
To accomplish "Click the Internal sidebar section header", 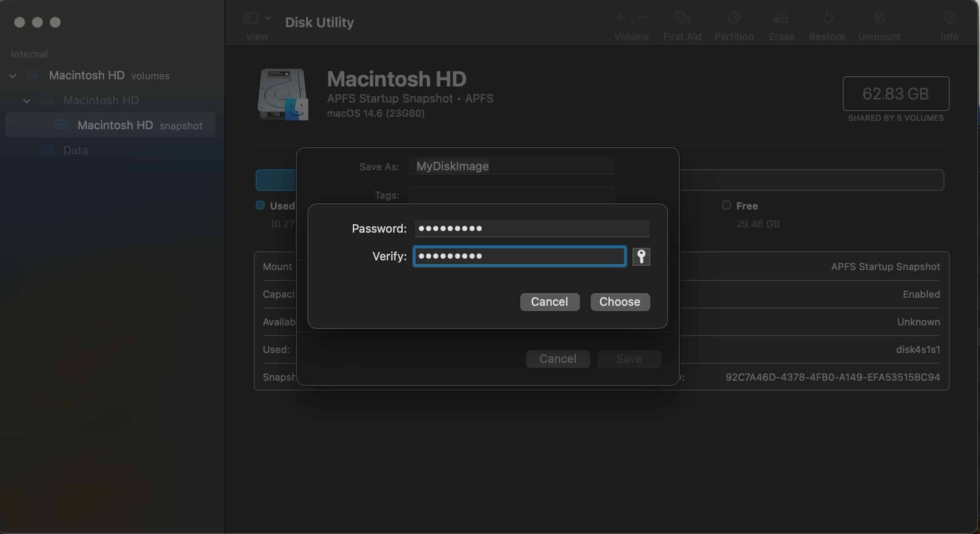I will (x=29, y=54).
